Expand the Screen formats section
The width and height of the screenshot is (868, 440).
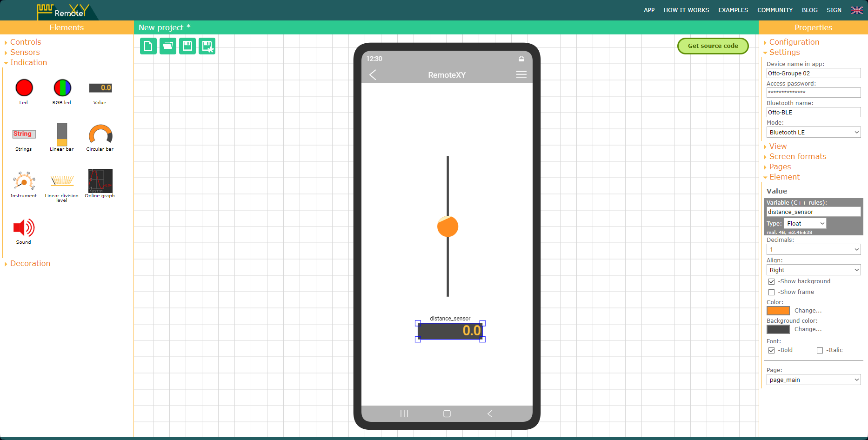[x=797, y=157]
